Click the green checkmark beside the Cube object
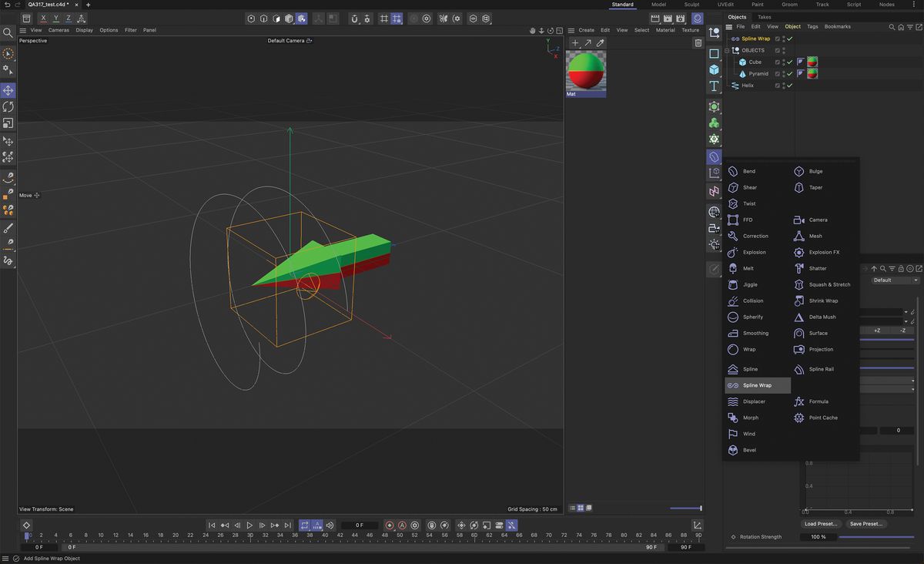The image size is (924, 564). pos(790,62)
